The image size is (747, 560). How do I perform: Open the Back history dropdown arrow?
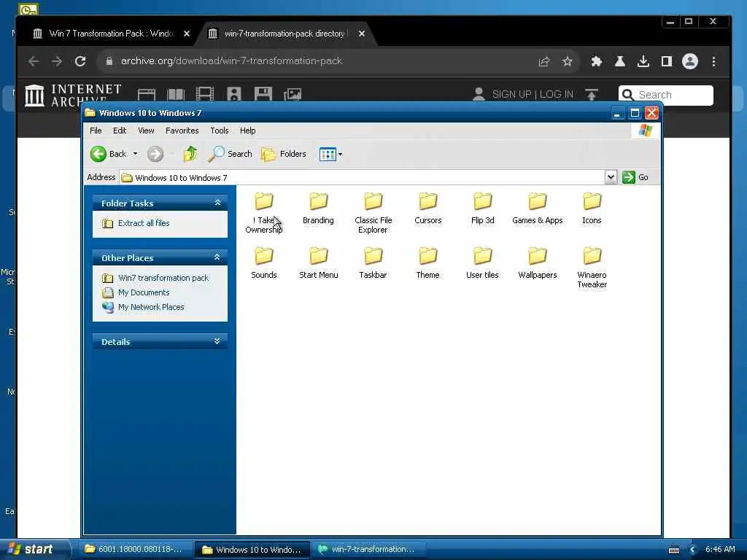point(135,154)
